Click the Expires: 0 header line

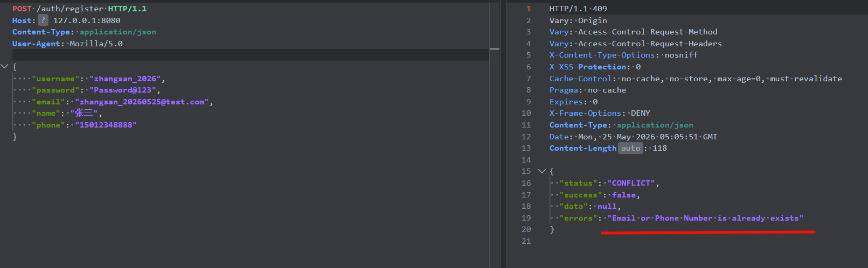(574, 102)
